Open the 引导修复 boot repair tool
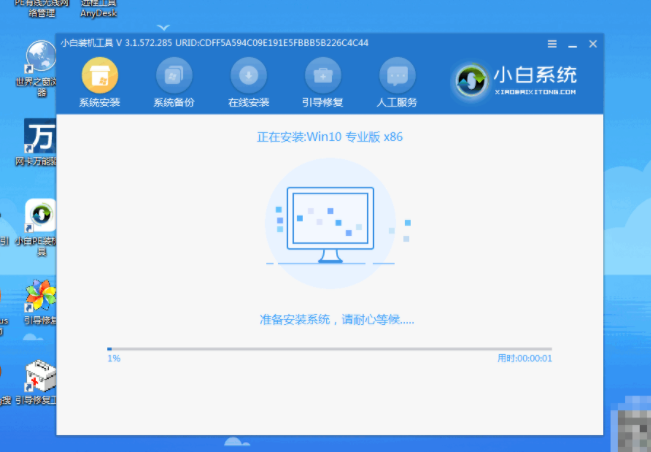The width and height of the screenshot is (651, 452). [323, 76]
